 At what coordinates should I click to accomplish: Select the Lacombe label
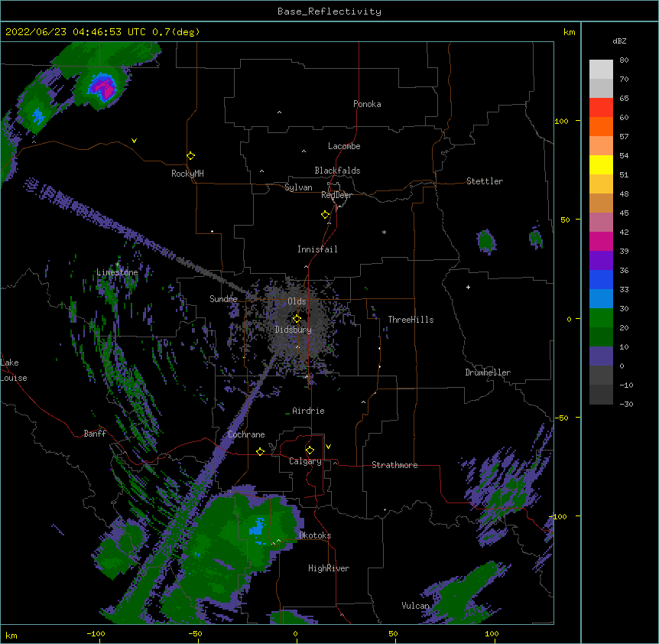(344, 146)
